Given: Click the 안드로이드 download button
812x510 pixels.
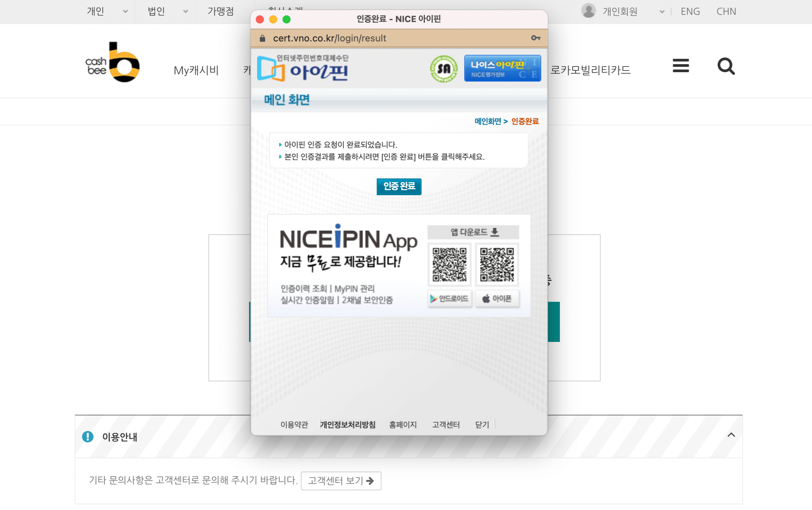Looking at the screenshot, I should pos(449,298).
